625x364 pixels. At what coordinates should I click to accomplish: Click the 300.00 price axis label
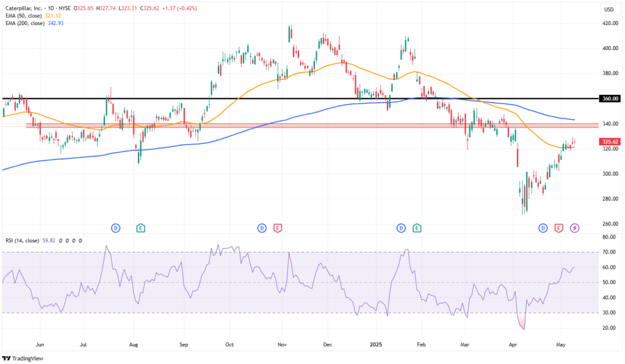click(x=610, y=174)
